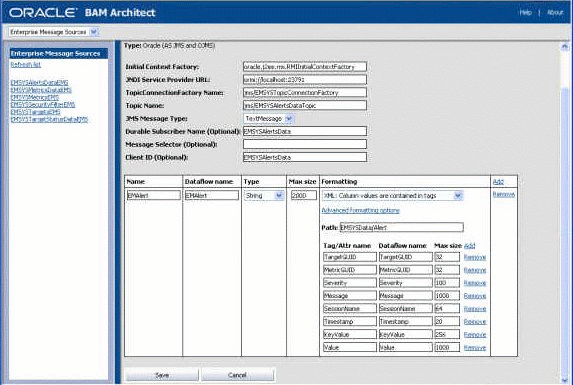Viewport: 573px width, 385px height.
Task: Expand the JMS Message Type dropdown
Action: pos(269,119)
